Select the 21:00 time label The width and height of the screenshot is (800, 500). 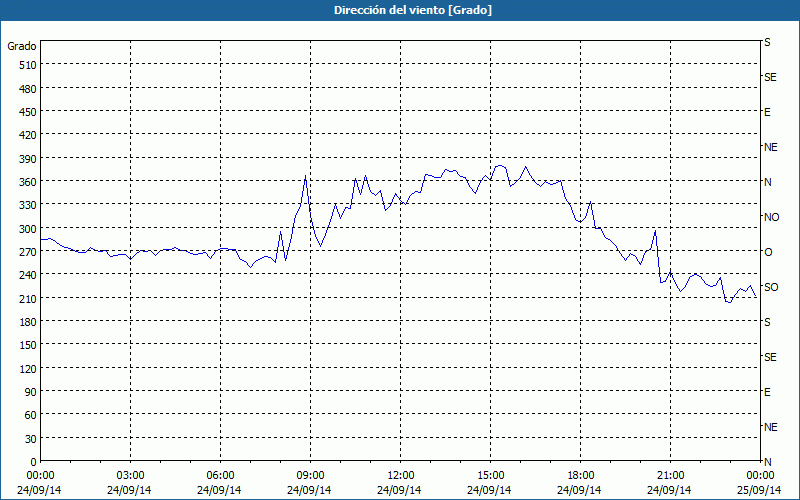point(671,475)
